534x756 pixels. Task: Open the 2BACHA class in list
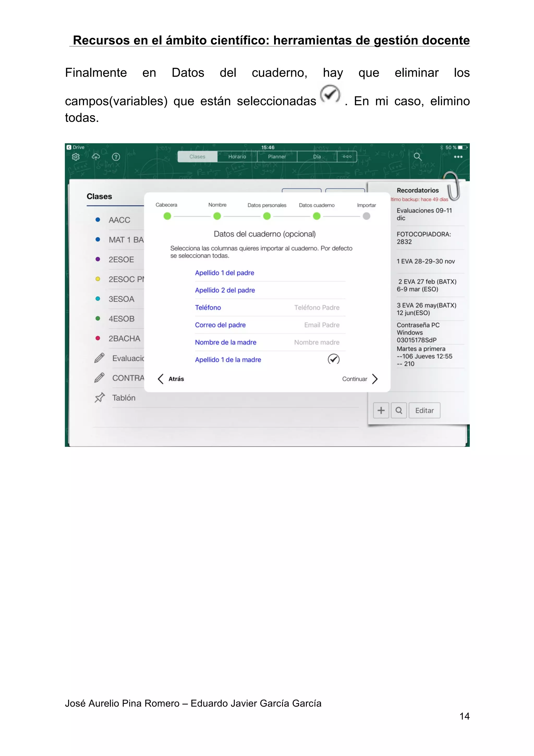point(124,339)
